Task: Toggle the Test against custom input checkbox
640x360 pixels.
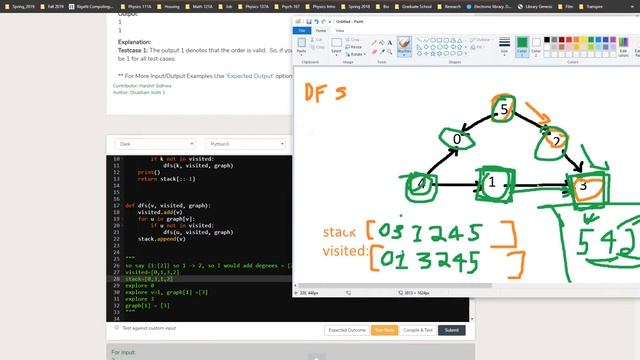Action: 116,327
